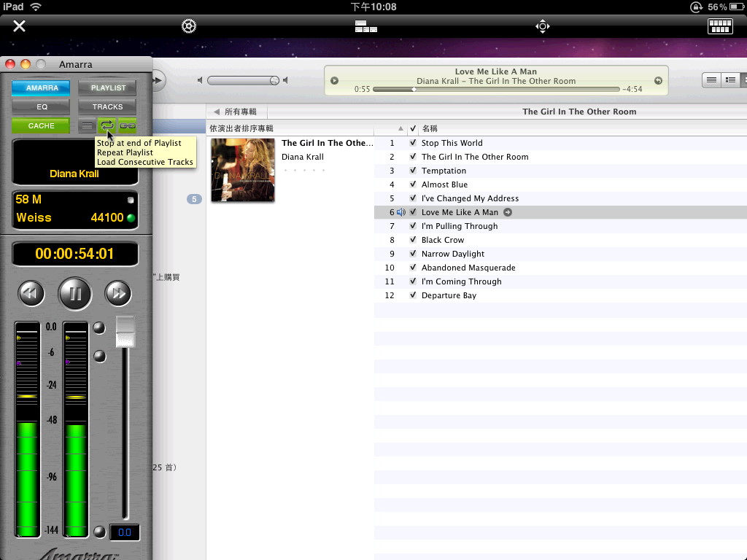Uncheck the Black Crow track checkbox
This screenshot has width=747, height=560.
413,240
